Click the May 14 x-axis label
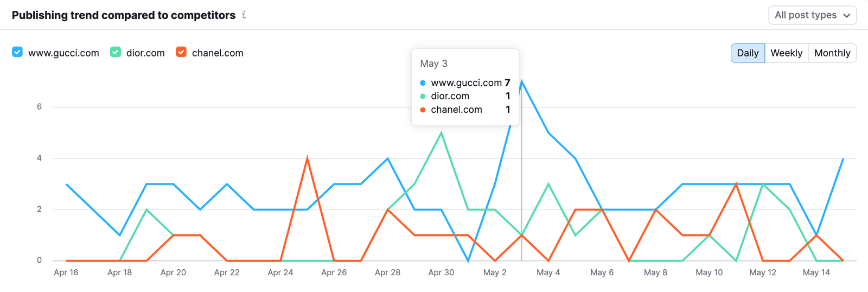This screenshot has width=868, height=292. click(816, 272)
